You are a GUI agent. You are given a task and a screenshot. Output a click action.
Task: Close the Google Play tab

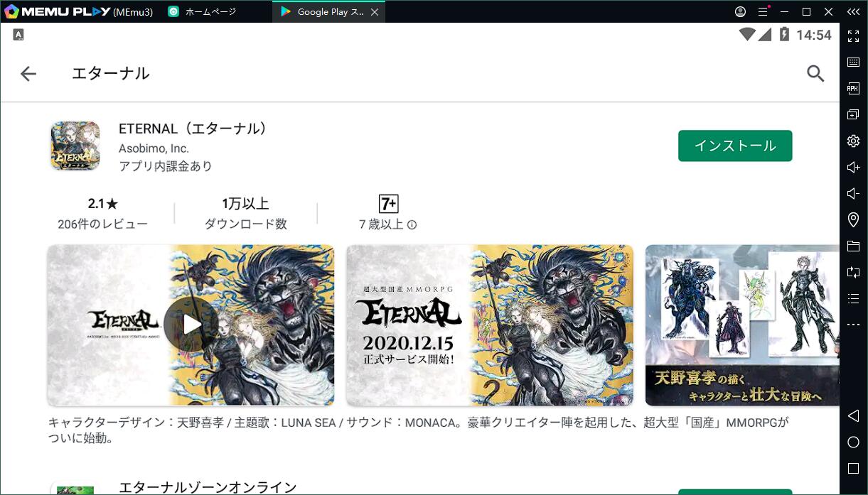tap(375, 12)
